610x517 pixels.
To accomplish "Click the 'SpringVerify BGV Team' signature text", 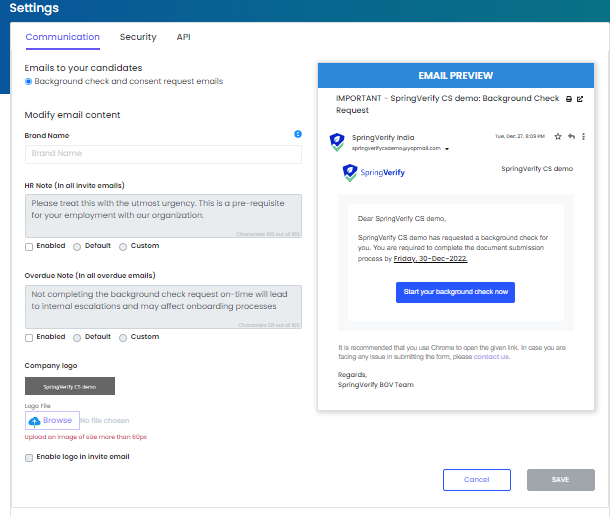I will click(375, 385).
